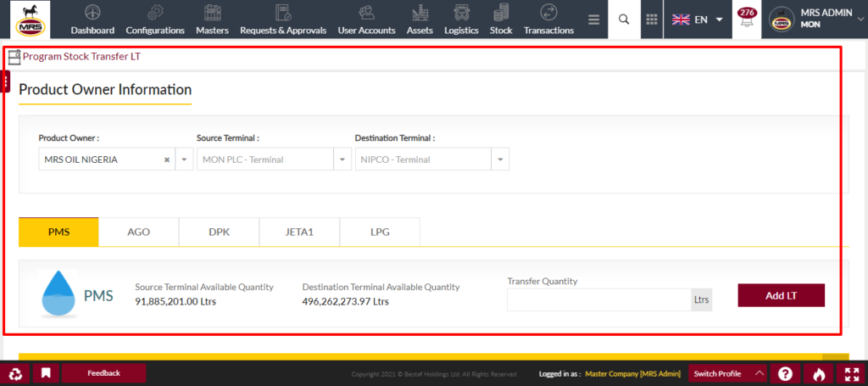Expand the Product Owner dropdown arrow

click(184, 159)
